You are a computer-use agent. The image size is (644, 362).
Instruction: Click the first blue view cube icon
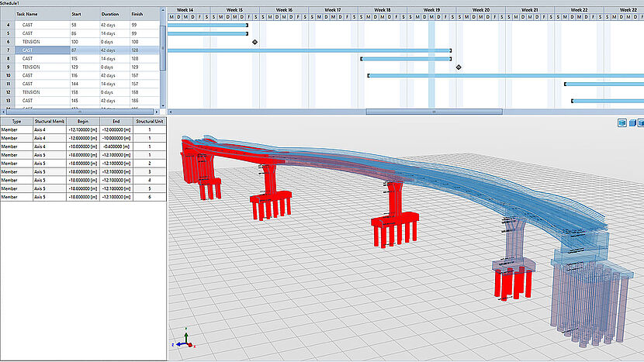tap(621, 122)
